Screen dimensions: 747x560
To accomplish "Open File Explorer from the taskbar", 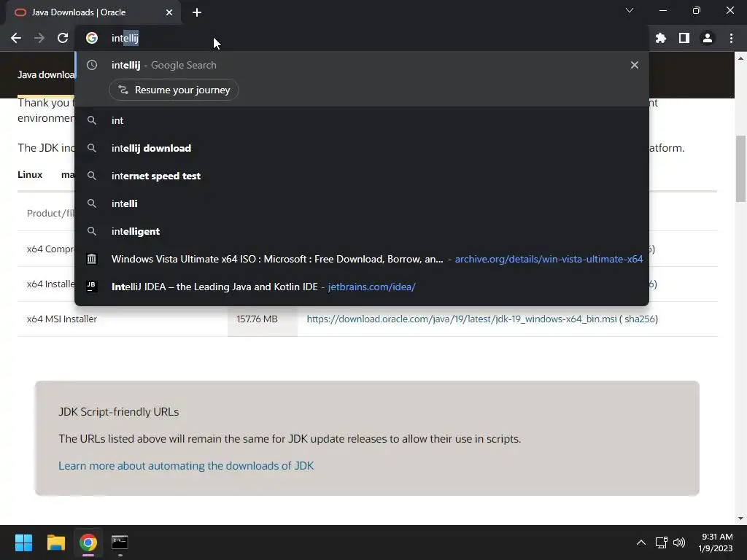I will tap(55, 542).
